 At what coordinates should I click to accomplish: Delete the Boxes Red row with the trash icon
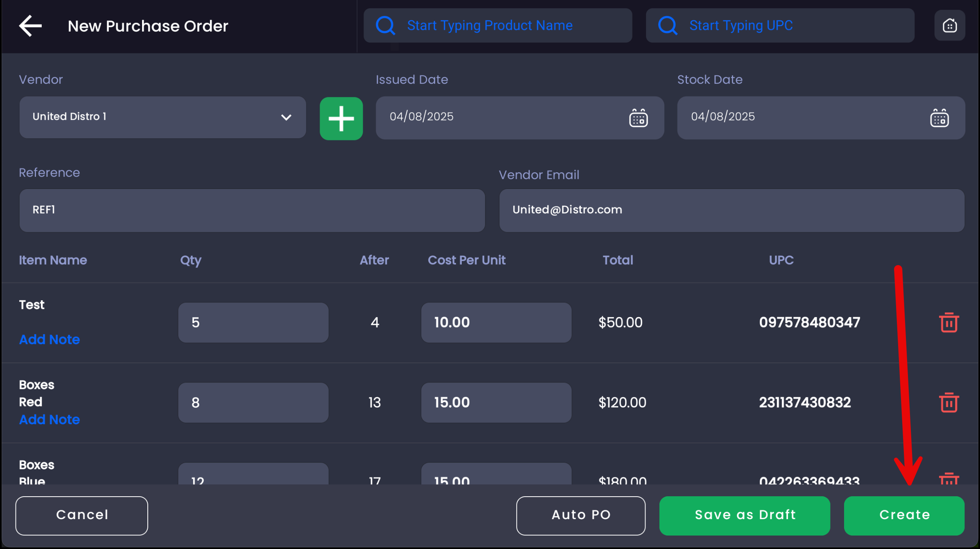pyautogui.click(x=948, y=403)
